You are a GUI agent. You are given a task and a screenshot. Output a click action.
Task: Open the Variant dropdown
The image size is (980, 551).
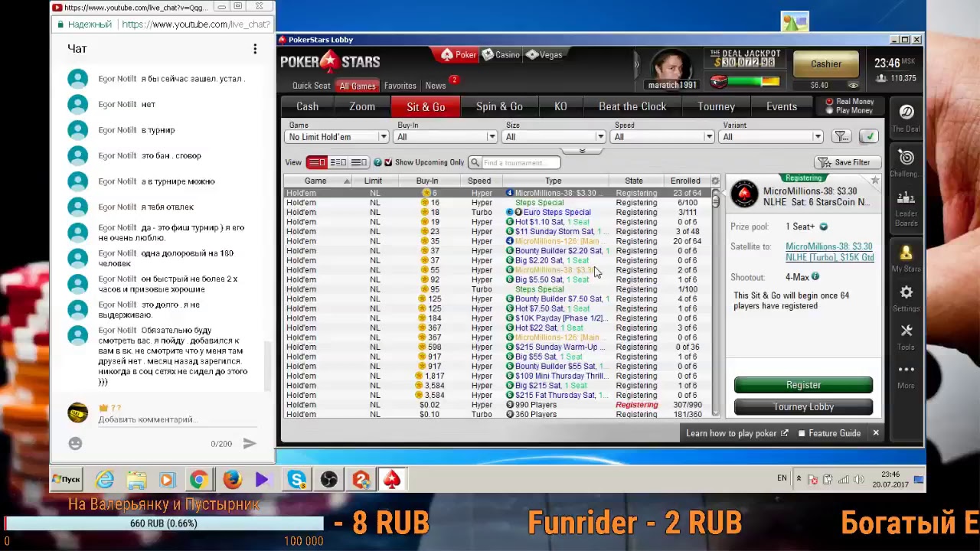tap(772, 137)
